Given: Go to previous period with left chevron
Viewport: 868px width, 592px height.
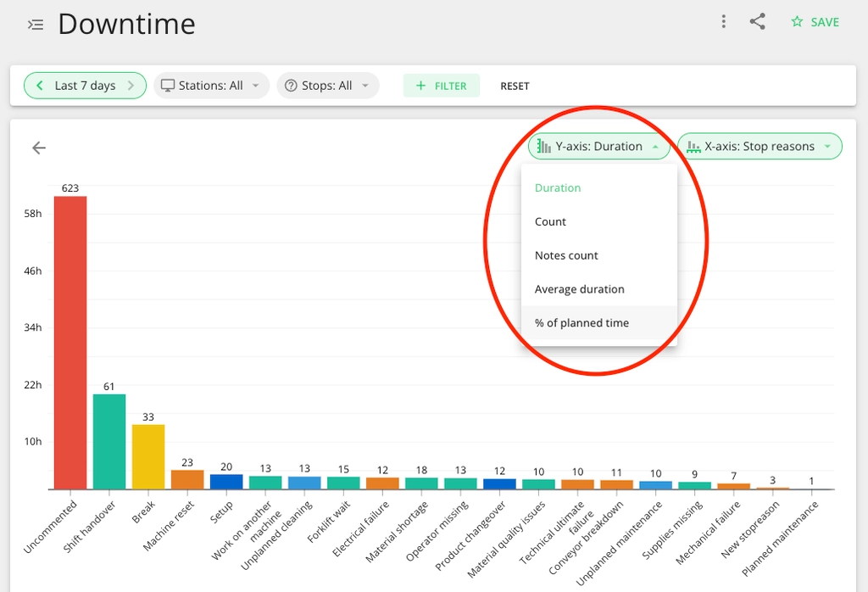Looking at the screenshot, I should coord(39,86).
